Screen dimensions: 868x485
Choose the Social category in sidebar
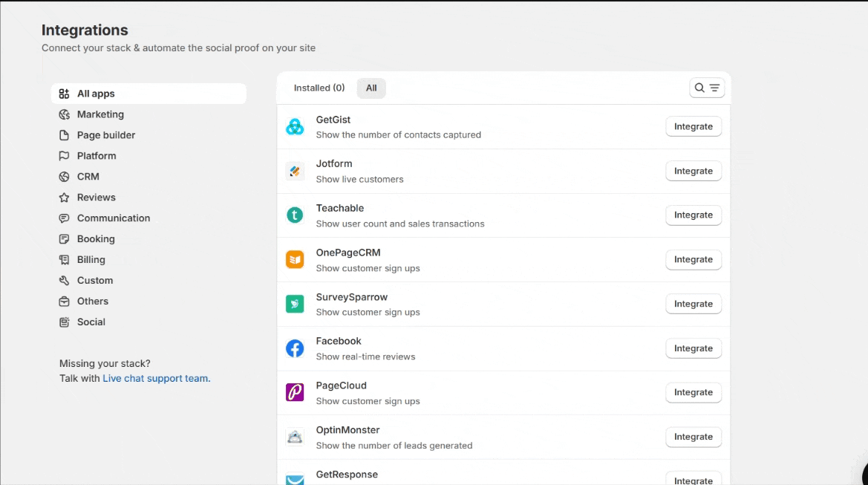(91, 322)
